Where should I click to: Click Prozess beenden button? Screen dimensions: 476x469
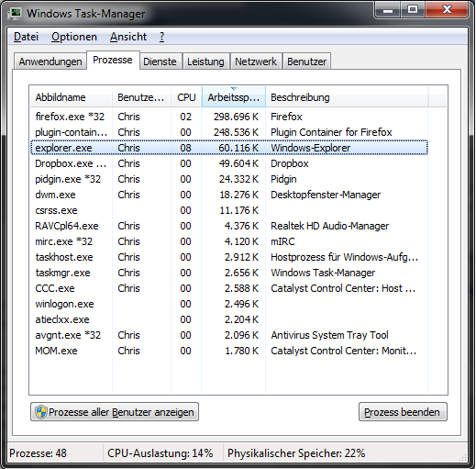pyautogui.click(x=403, y=412)
